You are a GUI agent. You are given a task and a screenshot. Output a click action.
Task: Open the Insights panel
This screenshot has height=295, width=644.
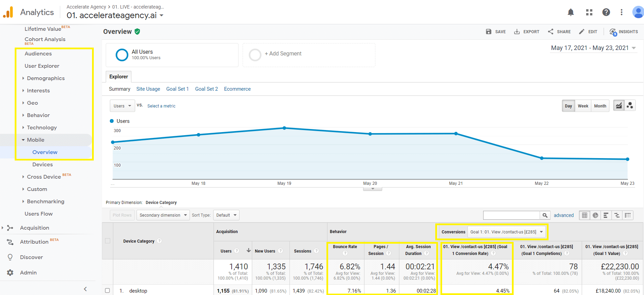click(x=624, y=32)
